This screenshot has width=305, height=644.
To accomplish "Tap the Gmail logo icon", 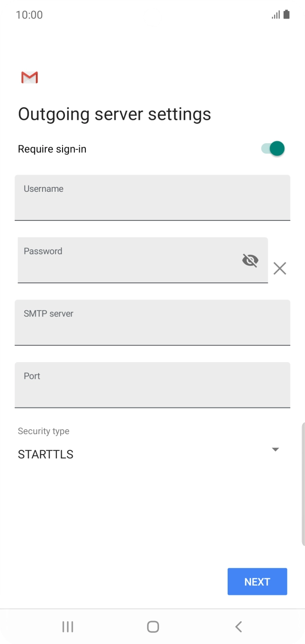I will (30, 77).
